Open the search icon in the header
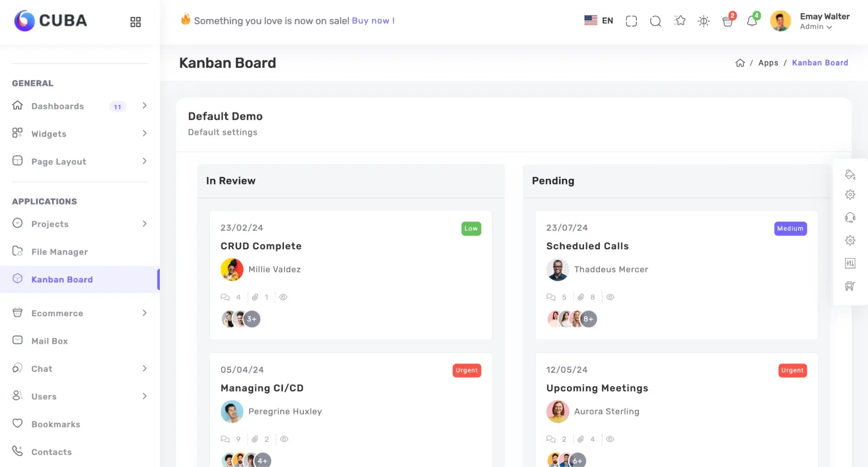 coord(655,21)
